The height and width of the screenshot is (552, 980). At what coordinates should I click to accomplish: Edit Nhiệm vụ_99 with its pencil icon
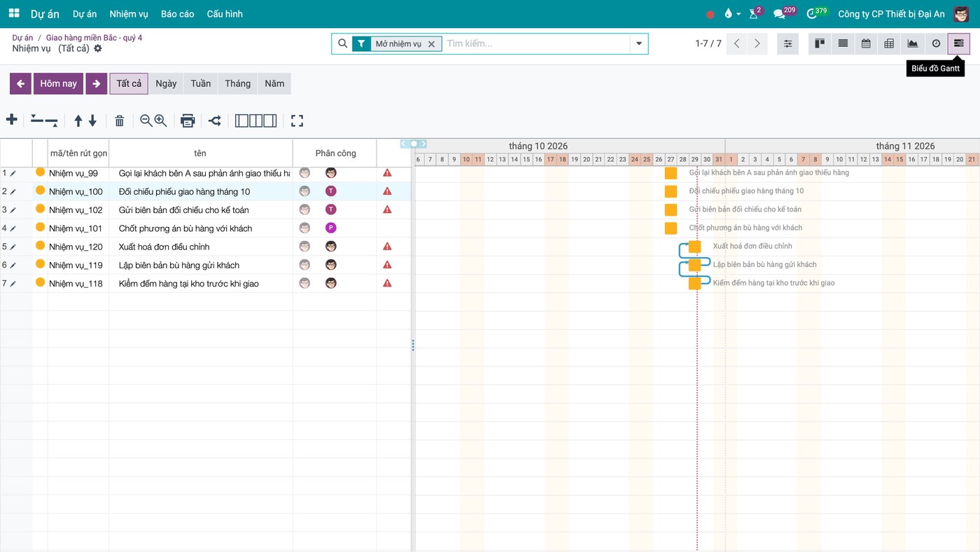[13, 173]
